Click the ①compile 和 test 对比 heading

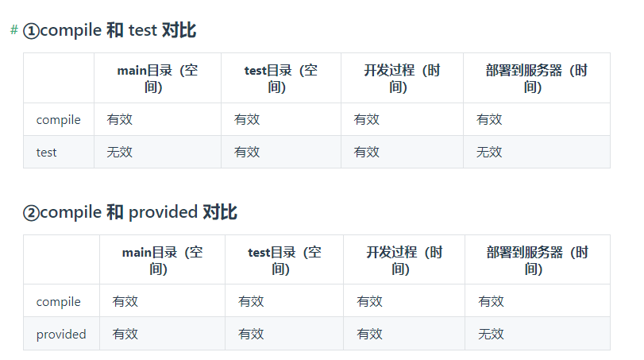110,30
